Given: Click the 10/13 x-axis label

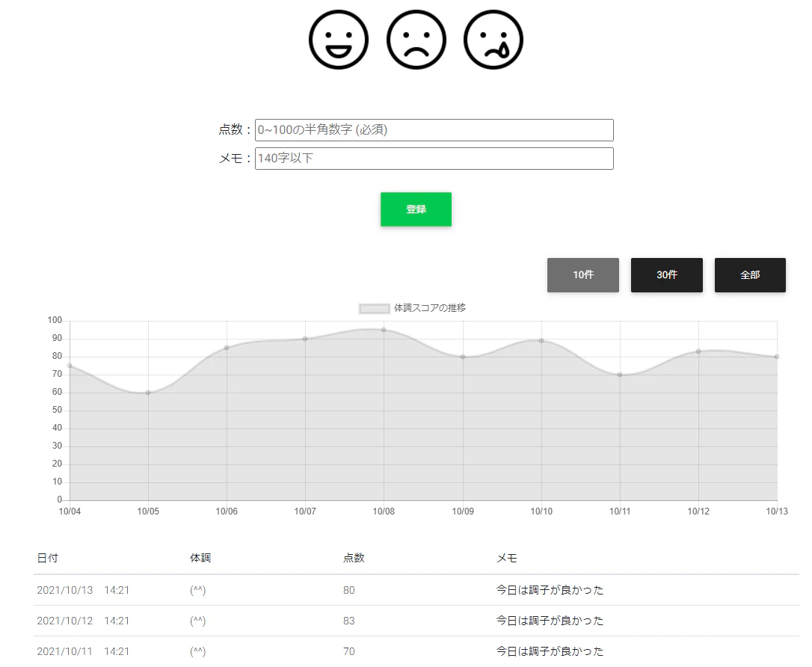Looking at the screenshot, I should (777, 511).
